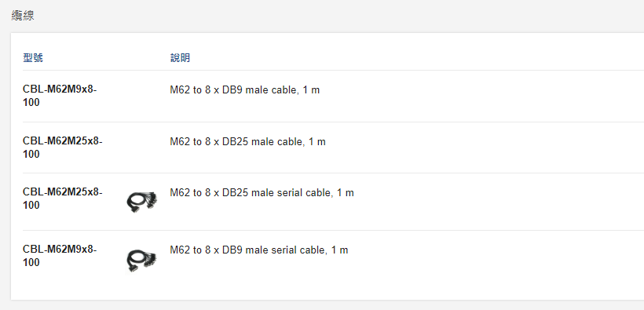The width and height of the screenshot is (644, 310).
Task: Click model name beside 'DB25 male cable, 1 m'
Action: point(63,148)
